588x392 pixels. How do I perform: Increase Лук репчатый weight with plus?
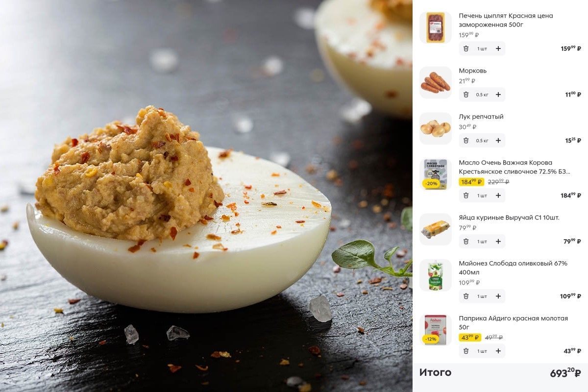point(498,141)
